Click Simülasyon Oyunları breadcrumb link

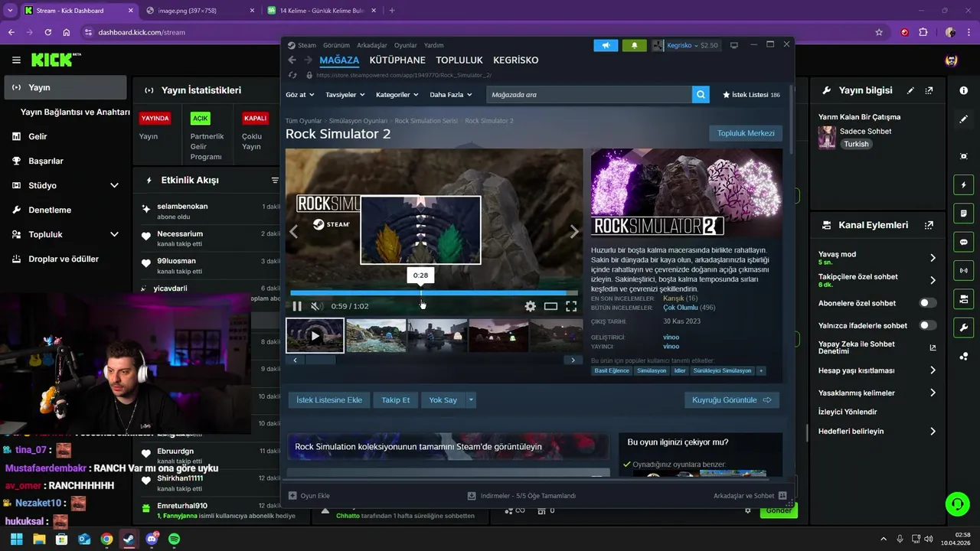358,121
